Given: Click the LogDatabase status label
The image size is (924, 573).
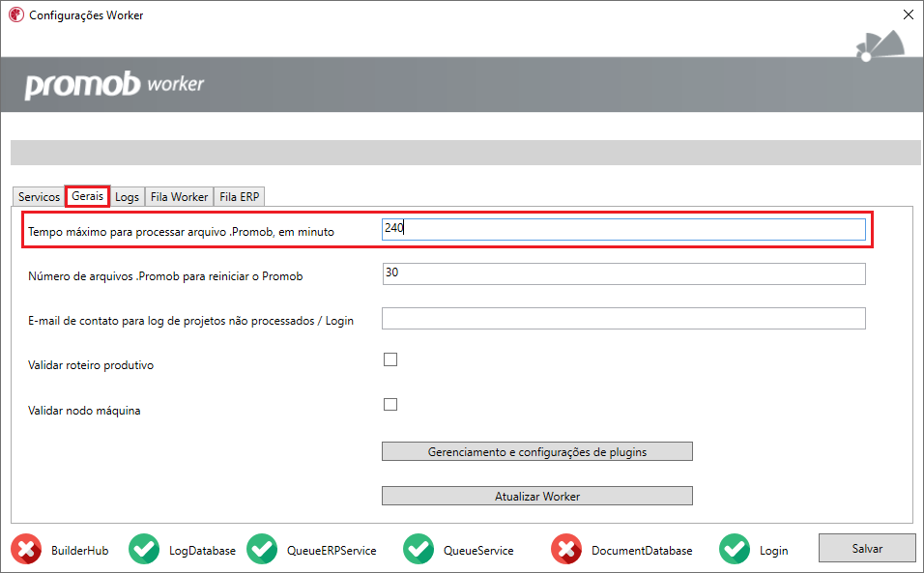Looking at the screenshot, I should 202,551.
